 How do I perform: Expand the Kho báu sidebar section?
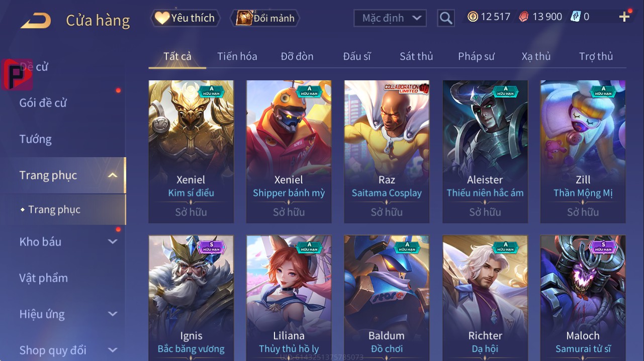tap(113, 242)
